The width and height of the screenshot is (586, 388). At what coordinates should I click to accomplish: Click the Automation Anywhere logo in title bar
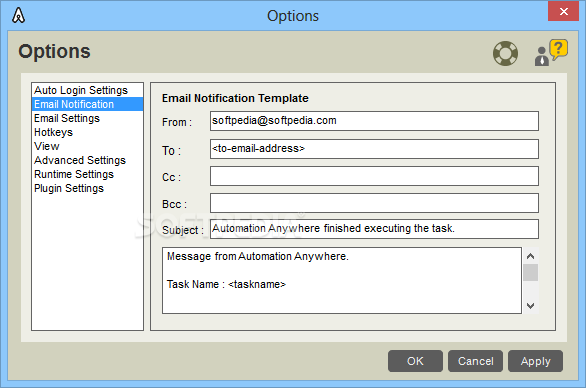tap(18, 15)
